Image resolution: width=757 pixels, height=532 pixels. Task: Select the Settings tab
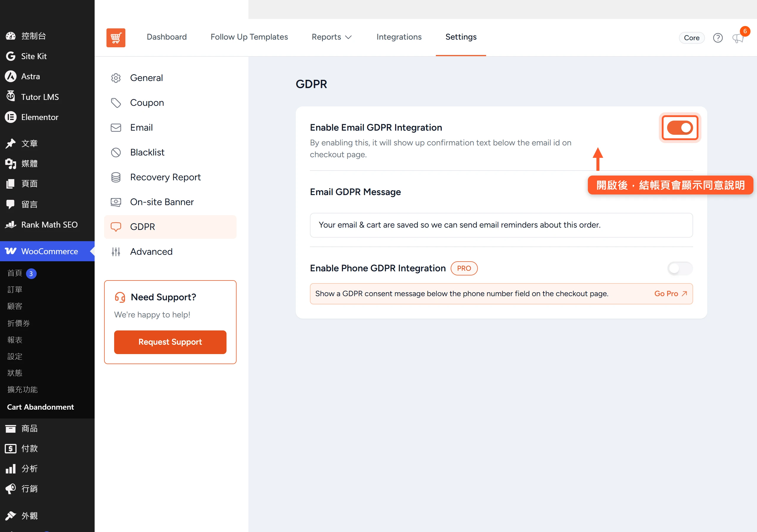[x=461, y=37]
